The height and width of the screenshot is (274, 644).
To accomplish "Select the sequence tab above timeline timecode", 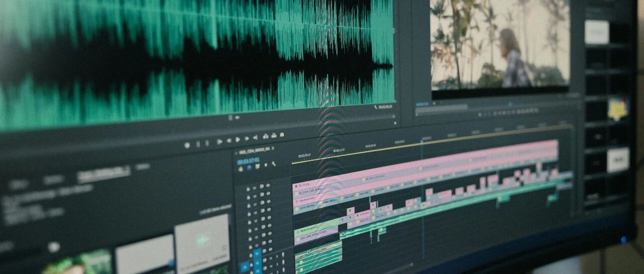I will click(254, 151).
